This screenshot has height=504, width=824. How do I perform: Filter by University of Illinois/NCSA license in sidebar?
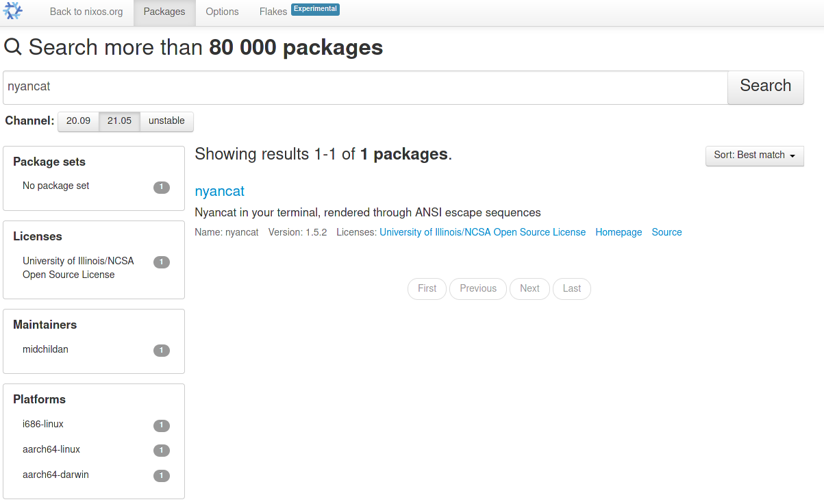click(x=78, y=268)
